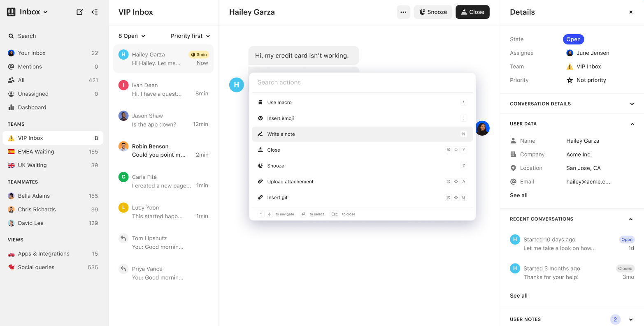
Task: Click See all under Recent Conversations
Action: [518, 296]
